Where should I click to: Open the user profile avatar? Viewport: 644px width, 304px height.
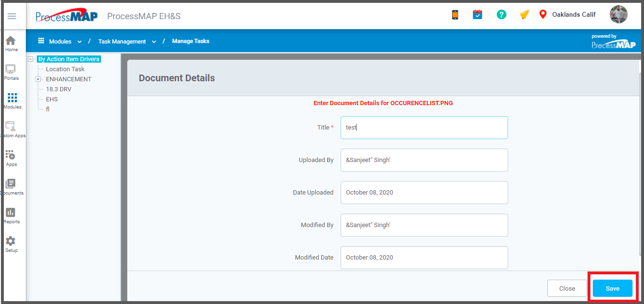[619, 14]
